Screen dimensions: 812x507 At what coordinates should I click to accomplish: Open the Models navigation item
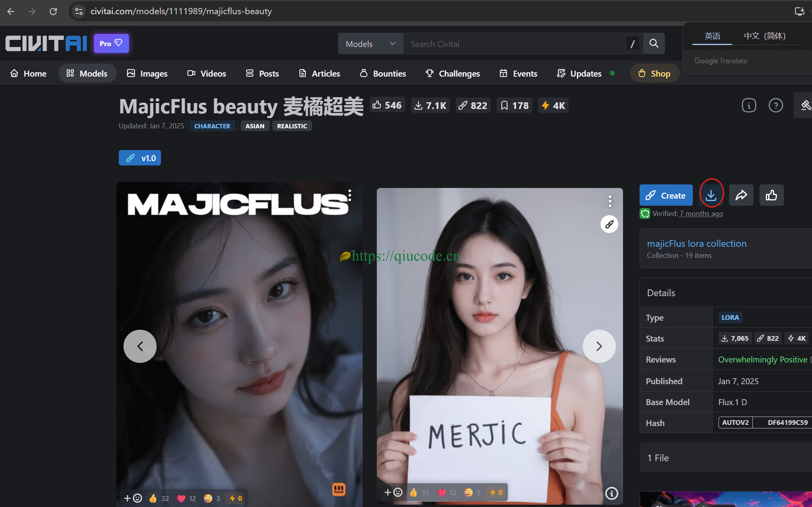coord(87,73)
